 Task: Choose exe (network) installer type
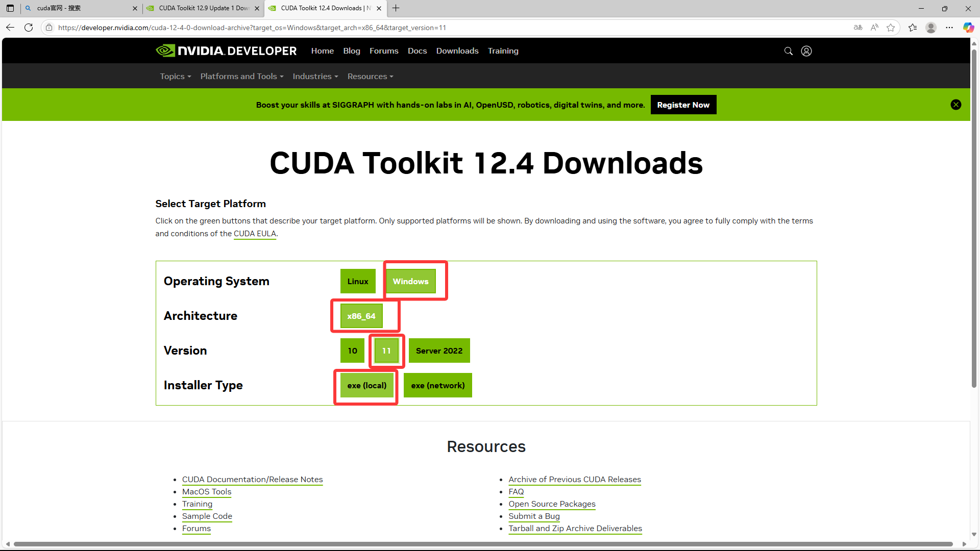pos(438,386)
